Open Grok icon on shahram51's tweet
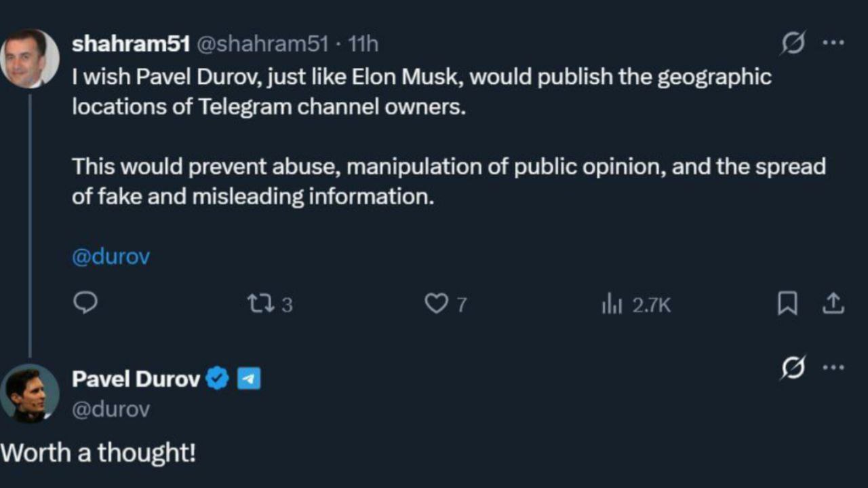The image size is (868, 488). [793, 43]
